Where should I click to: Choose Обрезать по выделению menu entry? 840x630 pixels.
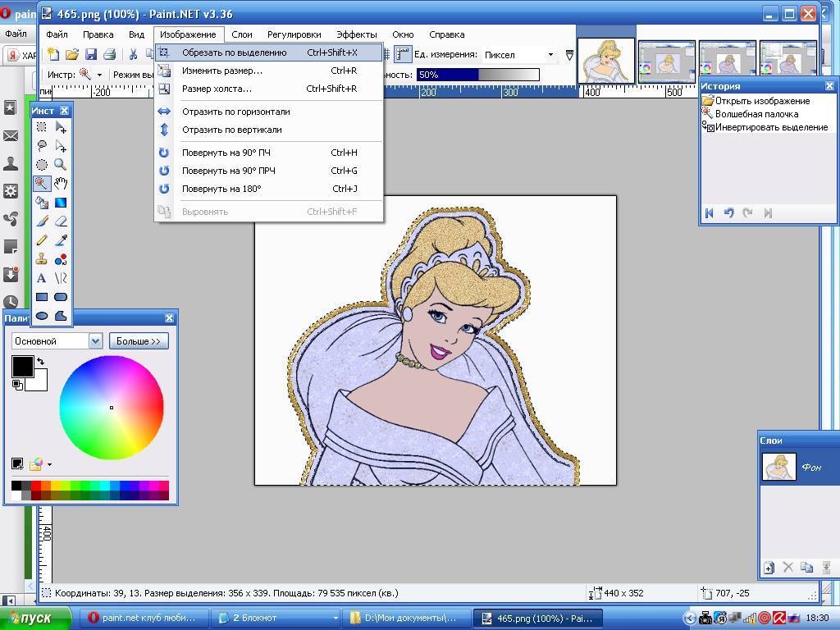click(x=235, y=52)
